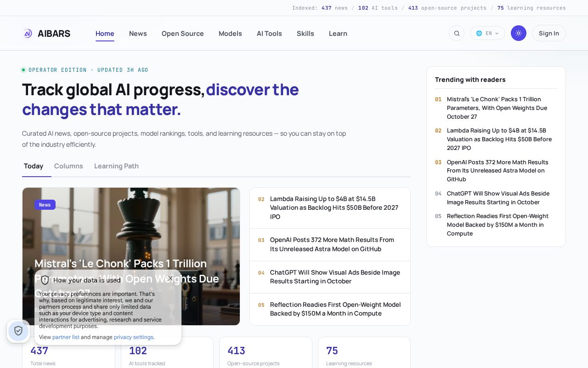Screen dimensions: 588x368
Task: Open the Open Source nav item
Action: (x=183, y=34)
